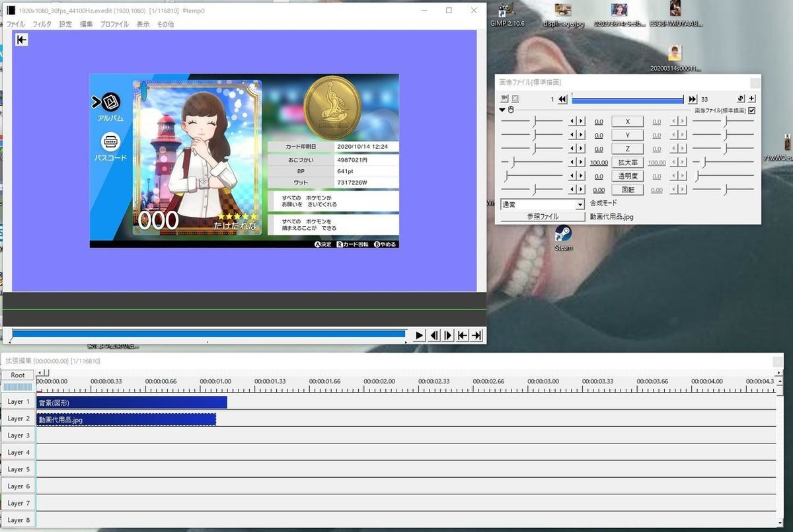The image size is (793, 532).
Task: Select the ESG8HWIUYAAB desktop image
Action: tap(675, 15)
